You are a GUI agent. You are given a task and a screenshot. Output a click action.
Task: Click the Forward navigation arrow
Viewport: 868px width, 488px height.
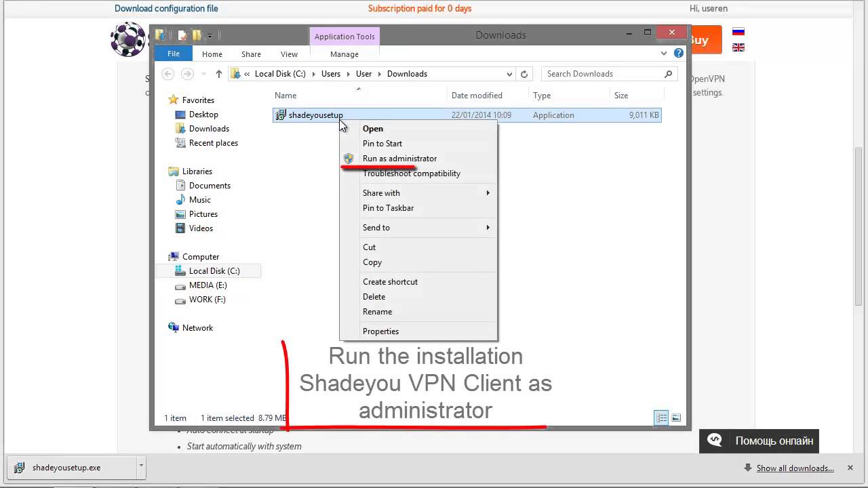coord(187,74)
